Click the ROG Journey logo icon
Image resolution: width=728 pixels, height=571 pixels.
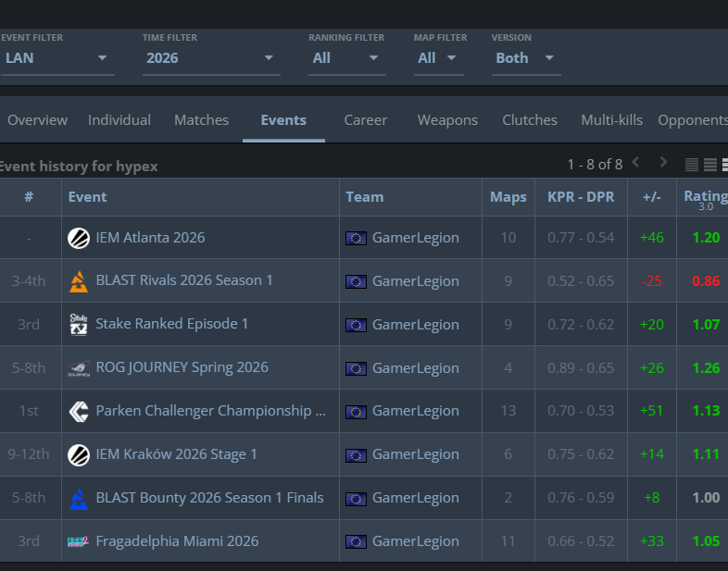pyautogui.click(x=79, y=369)
